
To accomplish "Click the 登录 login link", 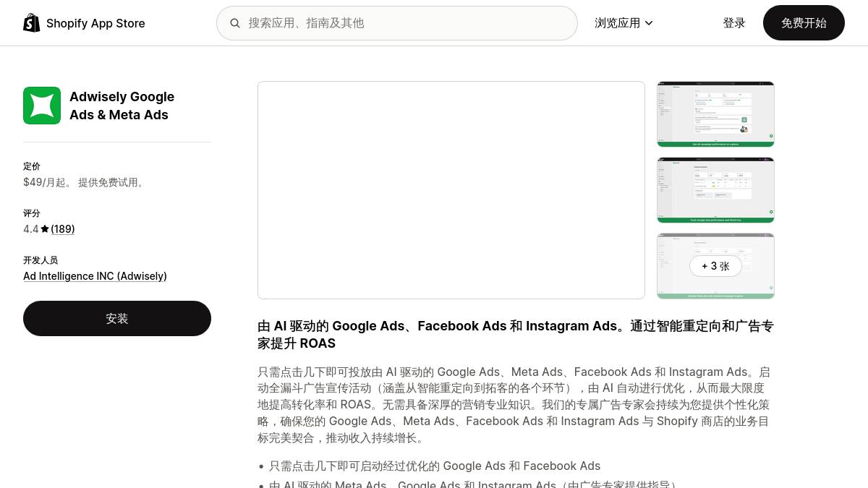I will (734, 23).
